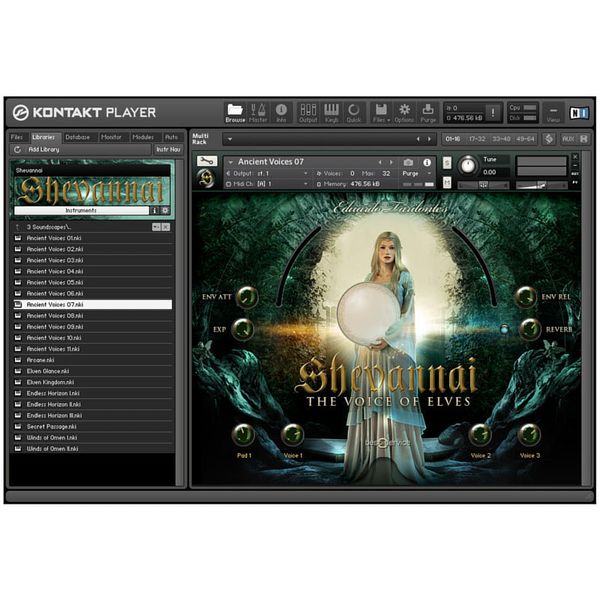Toggle the blue Reverb on/off light
Image resolution: width=600 pixels, height=600 pixels.
pyautogui.click(x=504, y=329)
